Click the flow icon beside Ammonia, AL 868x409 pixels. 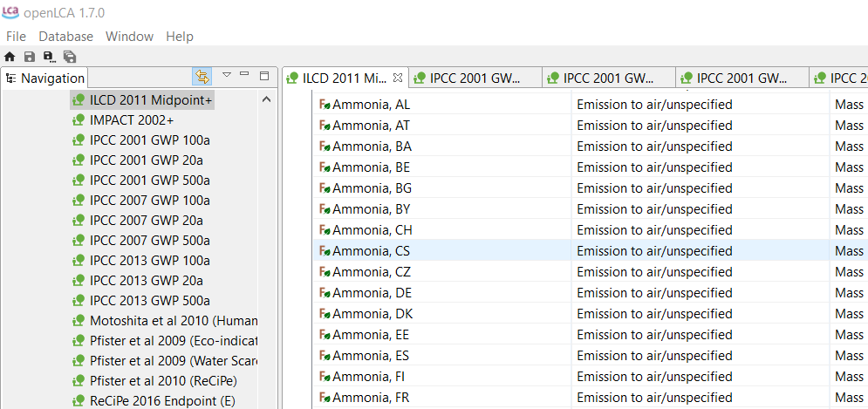(x=325, y=104)
